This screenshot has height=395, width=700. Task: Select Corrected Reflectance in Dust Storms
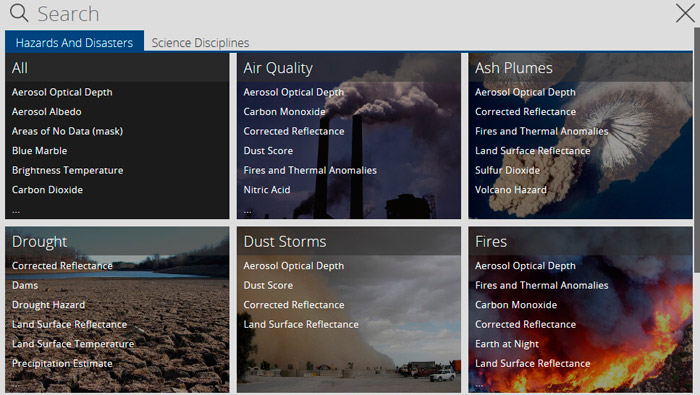pyautogui.click(x=294, y=305)
